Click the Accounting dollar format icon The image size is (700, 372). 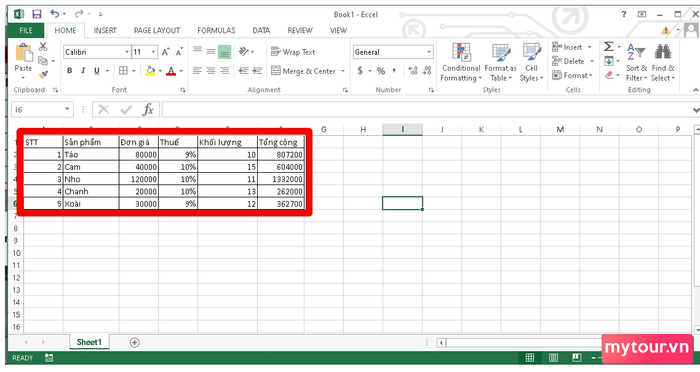360,71
